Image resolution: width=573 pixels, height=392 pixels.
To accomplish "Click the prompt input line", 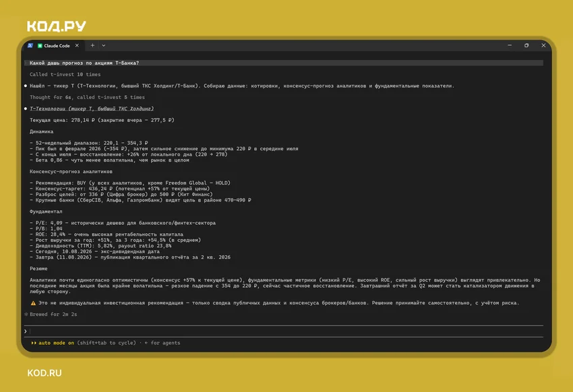I will click(284, 331).
